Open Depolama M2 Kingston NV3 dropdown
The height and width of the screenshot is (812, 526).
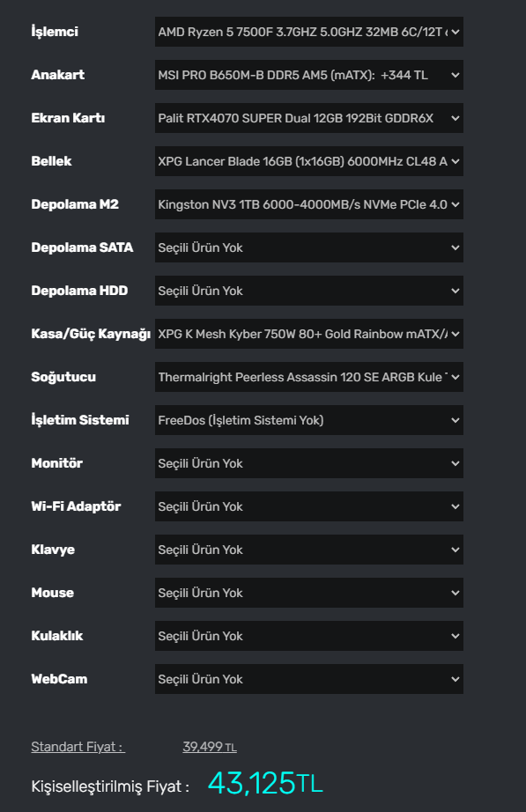(x=309, y=204)
